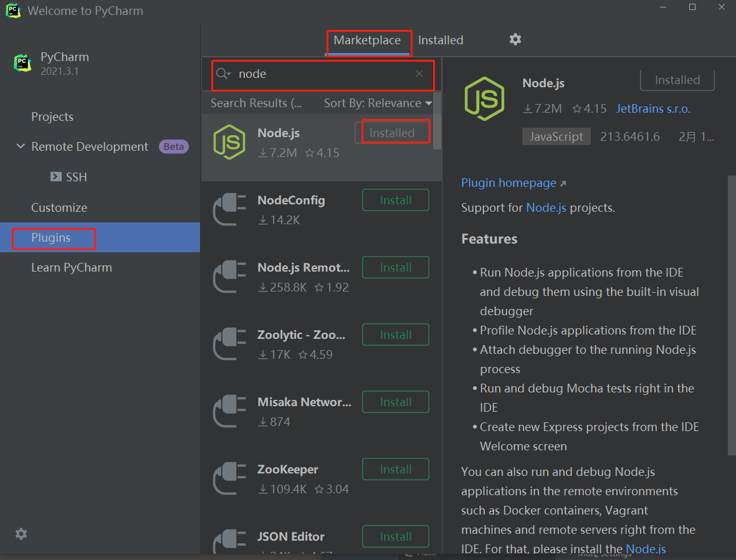
Task: Click the Node.js plugin logo in results list
Action: [x=229, y=142]
